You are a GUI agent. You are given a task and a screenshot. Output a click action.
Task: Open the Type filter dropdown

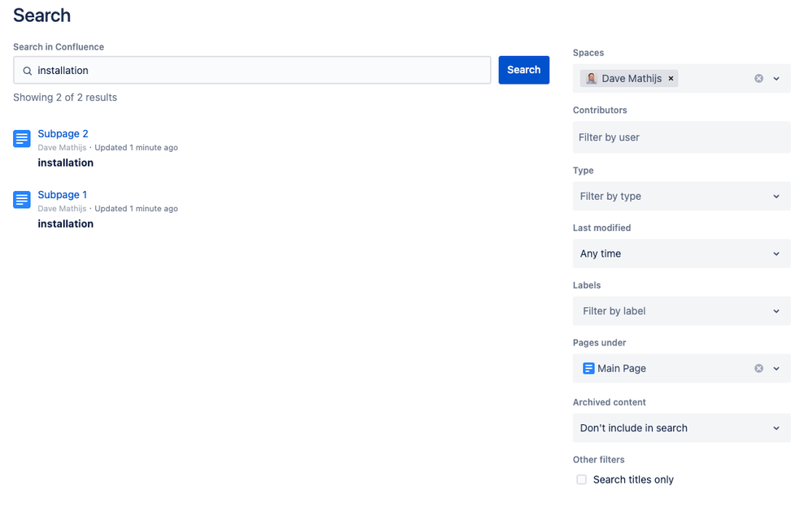681,196
